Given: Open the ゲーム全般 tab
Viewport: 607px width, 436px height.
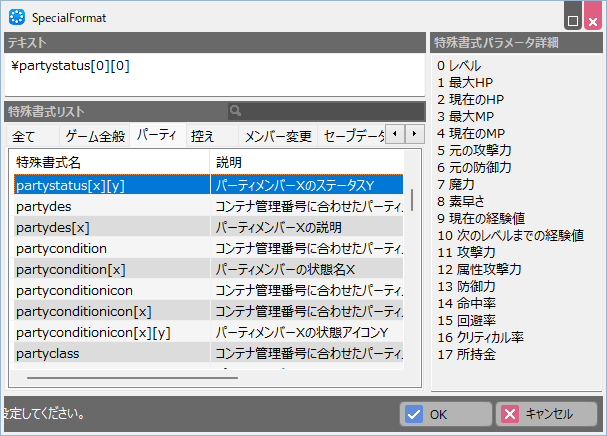Looking at the screenshot, I should tap(95, 135).
